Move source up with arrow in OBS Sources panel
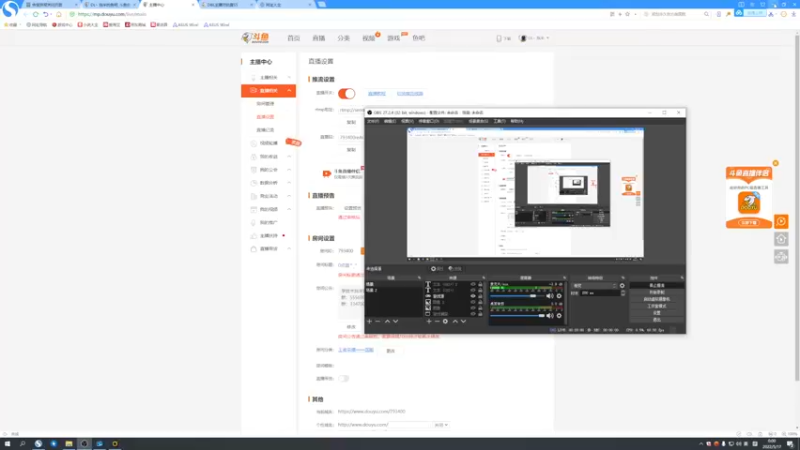 click(455, 321)
